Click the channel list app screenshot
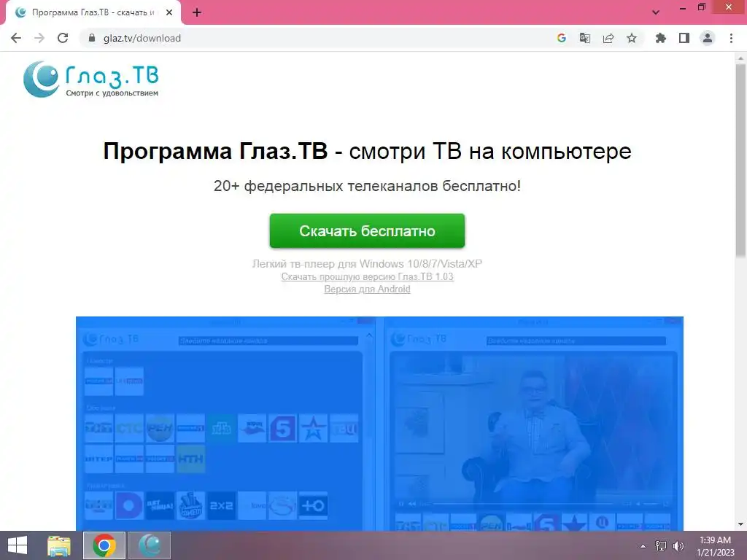This screenshot has height=560, width=747. (x=225, y=424)
